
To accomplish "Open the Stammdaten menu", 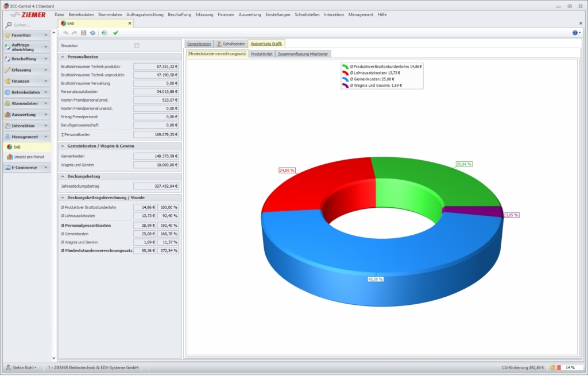I will click(x=110, y=14).
